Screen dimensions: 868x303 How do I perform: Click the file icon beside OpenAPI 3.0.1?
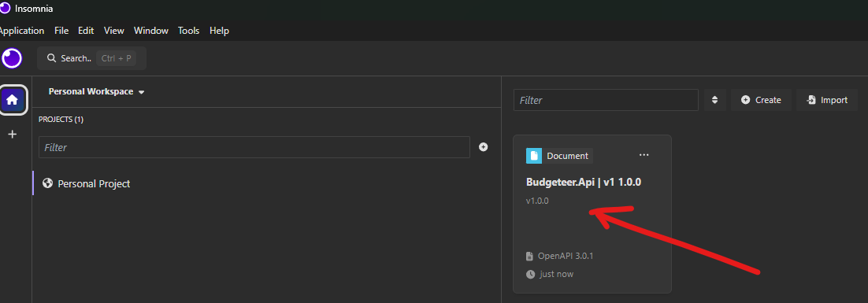point(530,256)
